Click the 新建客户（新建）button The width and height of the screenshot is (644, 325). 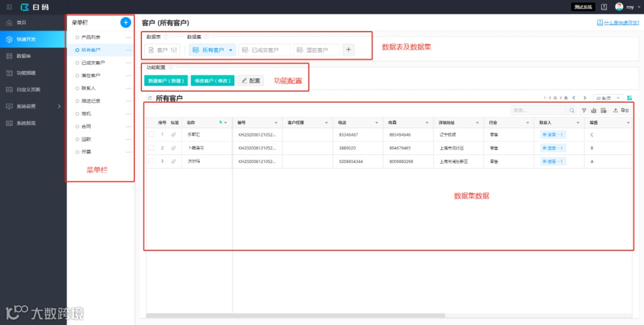[x=166, y=81]
